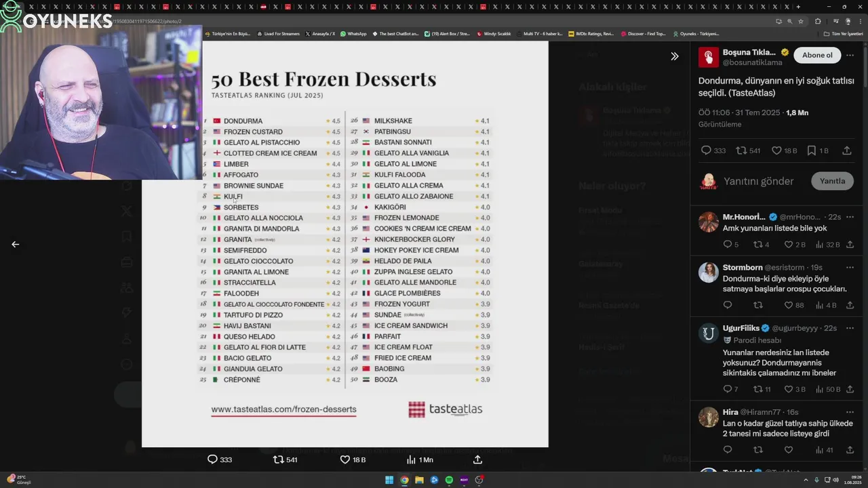Click the frozen desserts ranking photo
Viewport: 868px width, 488px height.
(x=345, y=244)
